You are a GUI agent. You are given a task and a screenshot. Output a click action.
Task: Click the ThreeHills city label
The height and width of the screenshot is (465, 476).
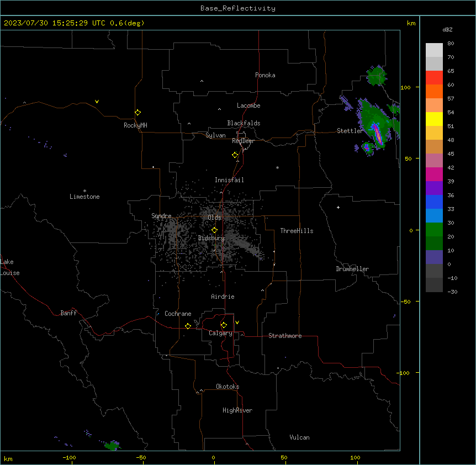[297, 231]
